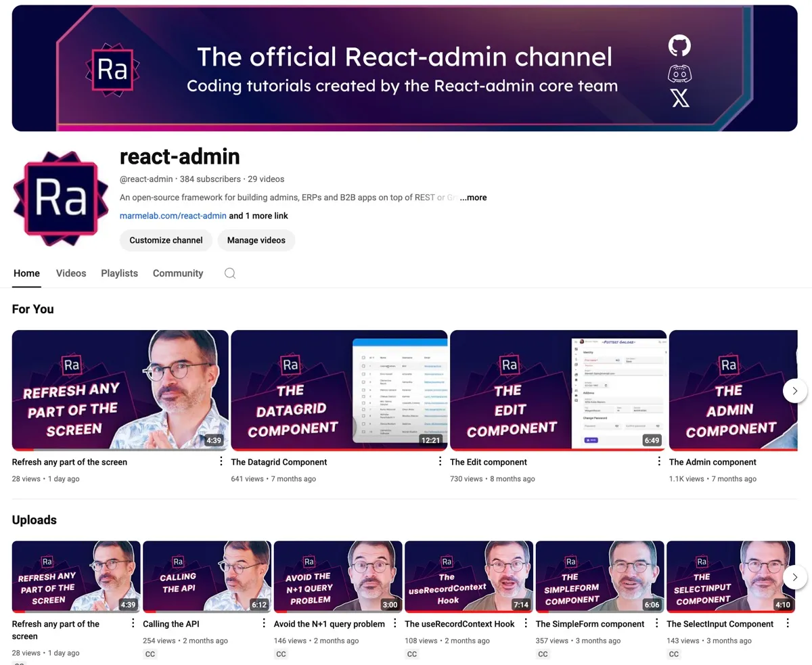This screenshot has height=665, width=812.
Task: Click the GitHub icon in the banner
Action: coord(679,46)
